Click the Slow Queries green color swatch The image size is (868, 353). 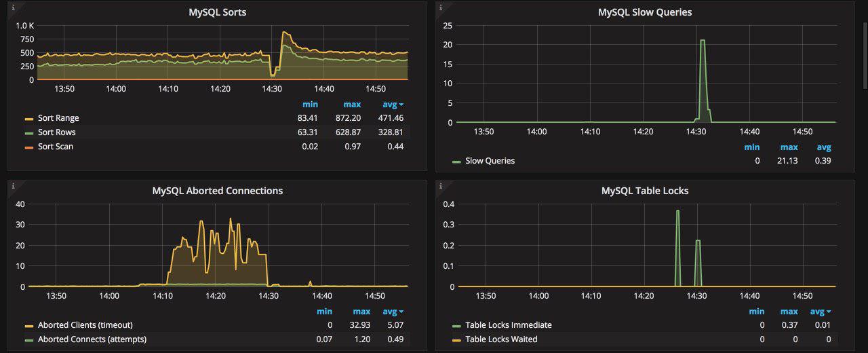pos(456,162)
